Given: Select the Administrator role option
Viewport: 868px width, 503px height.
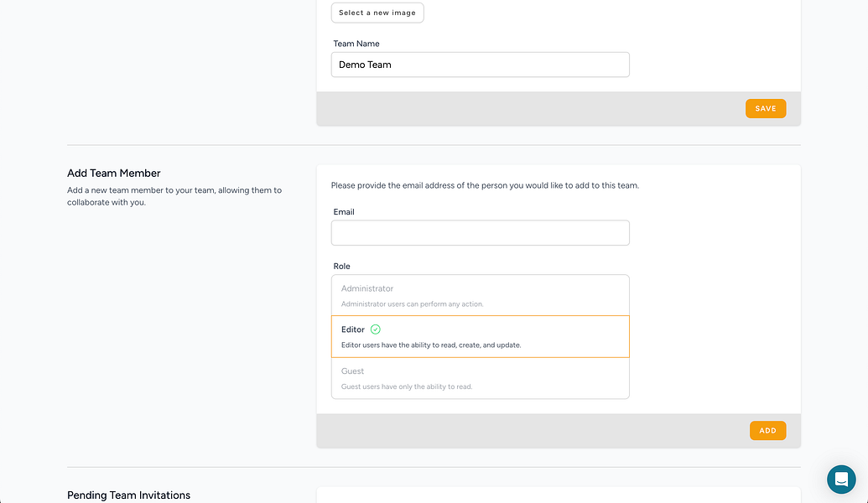Looking at the screenshot, I should coord(480,295).
